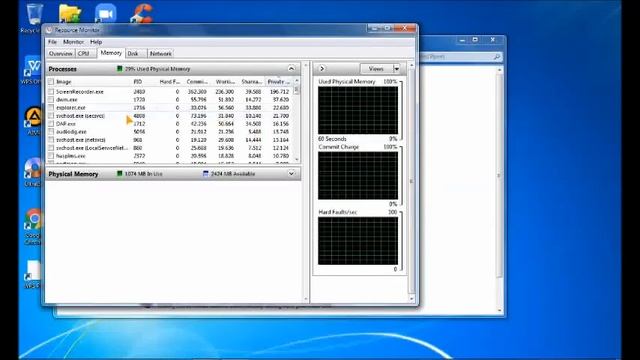Viewport: 640px width, 360px height.
Task: Open the Views dropdown arrow
Action: [x=396, y=69]
